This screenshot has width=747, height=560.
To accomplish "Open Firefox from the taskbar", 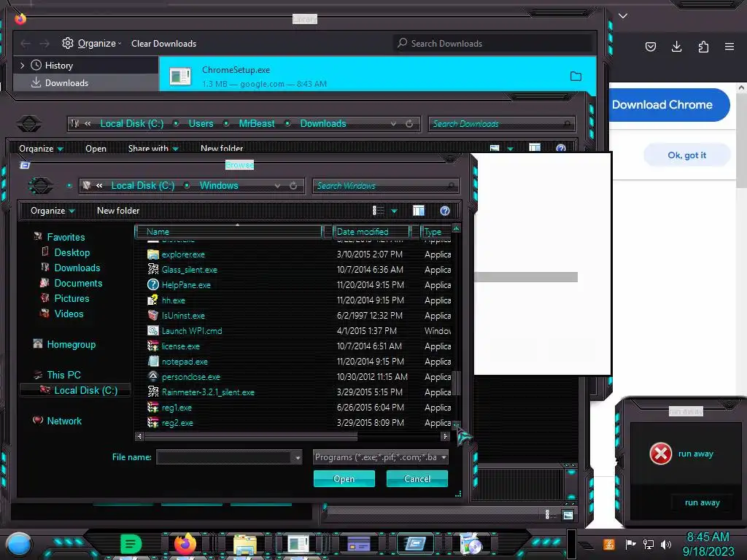I will (x=185, y=543).
